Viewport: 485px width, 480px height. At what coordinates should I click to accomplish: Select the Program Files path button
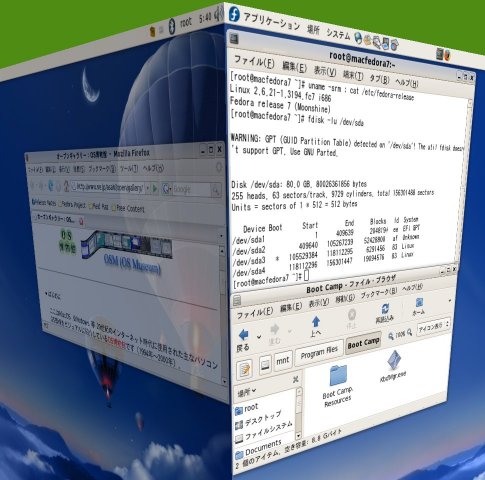319,352
